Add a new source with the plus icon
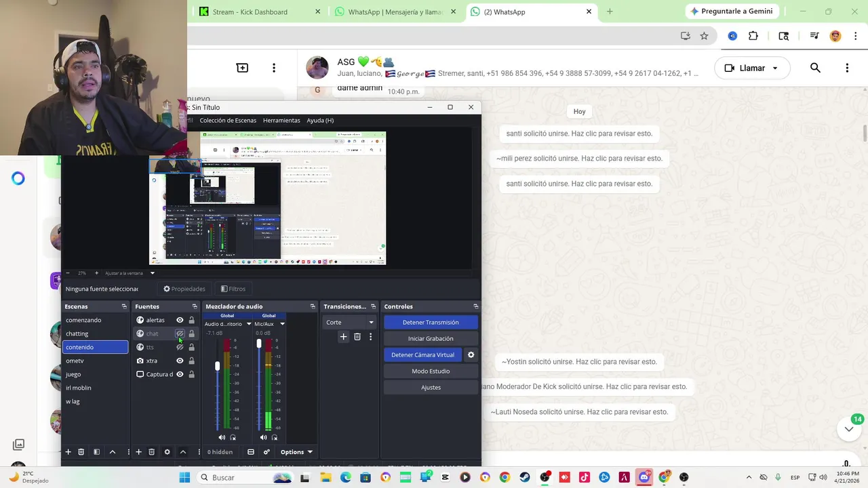The width and height of the screenshot is (868, 488). tap(138, 452)
